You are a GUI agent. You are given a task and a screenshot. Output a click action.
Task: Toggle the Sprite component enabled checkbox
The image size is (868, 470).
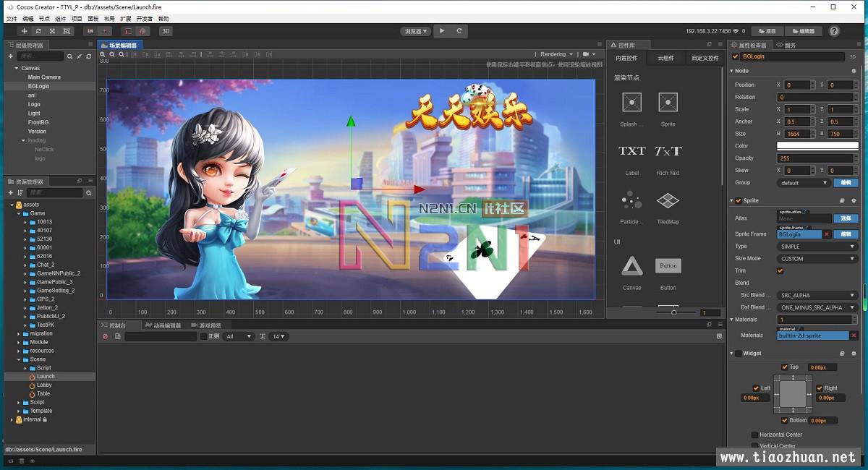coord(739,200)
